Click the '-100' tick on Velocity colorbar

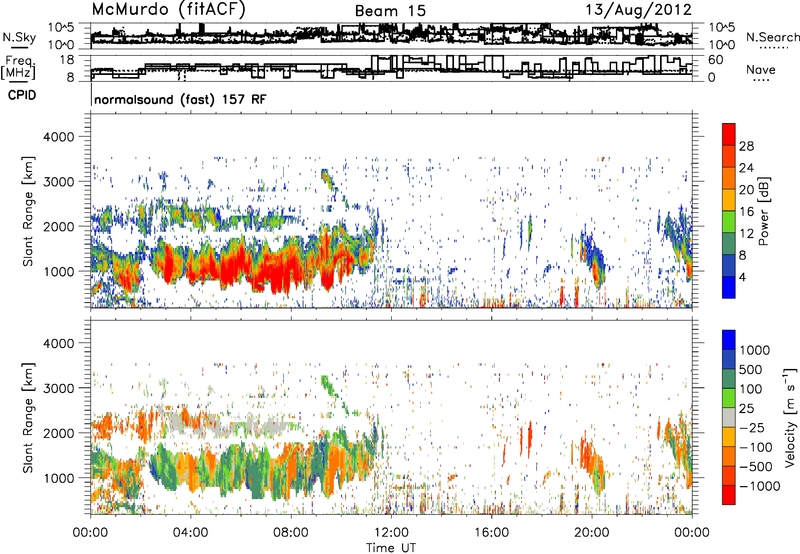(756, 447)
